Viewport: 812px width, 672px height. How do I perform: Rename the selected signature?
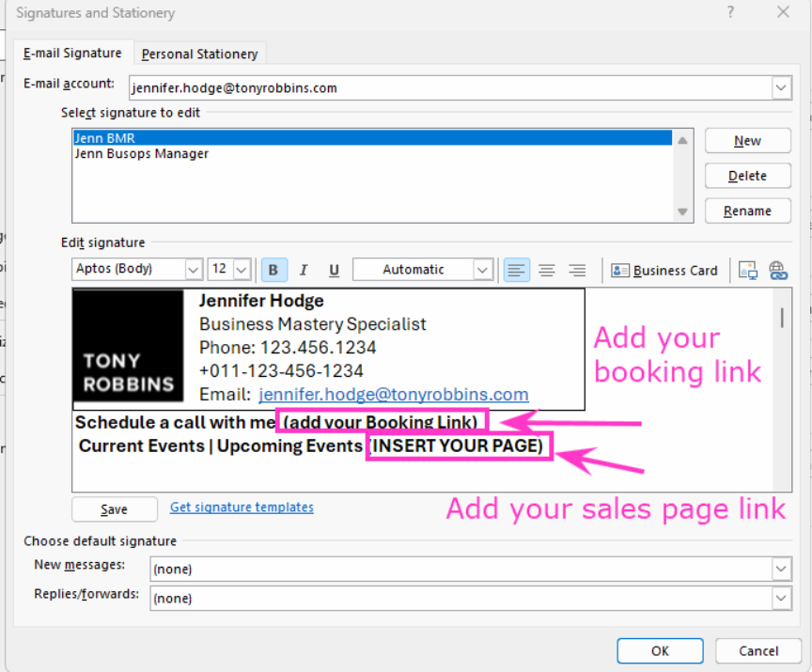coord(748,211)
